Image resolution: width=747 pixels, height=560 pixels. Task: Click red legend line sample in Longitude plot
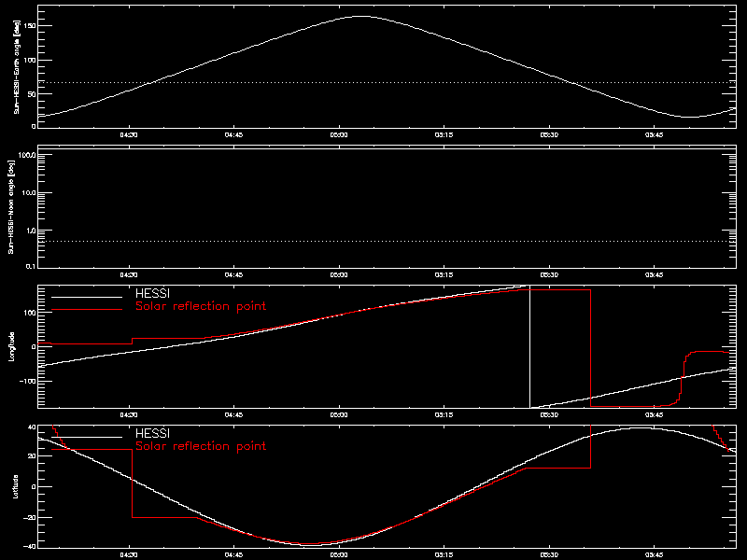pyautogui.click(x=87, y=310)
